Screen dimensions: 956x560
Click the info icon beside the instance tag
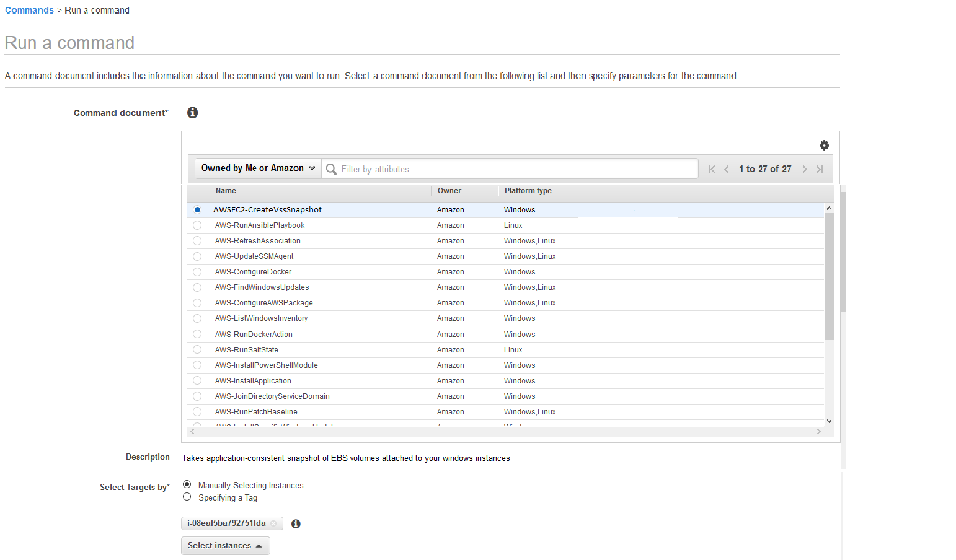pos(296,523)
